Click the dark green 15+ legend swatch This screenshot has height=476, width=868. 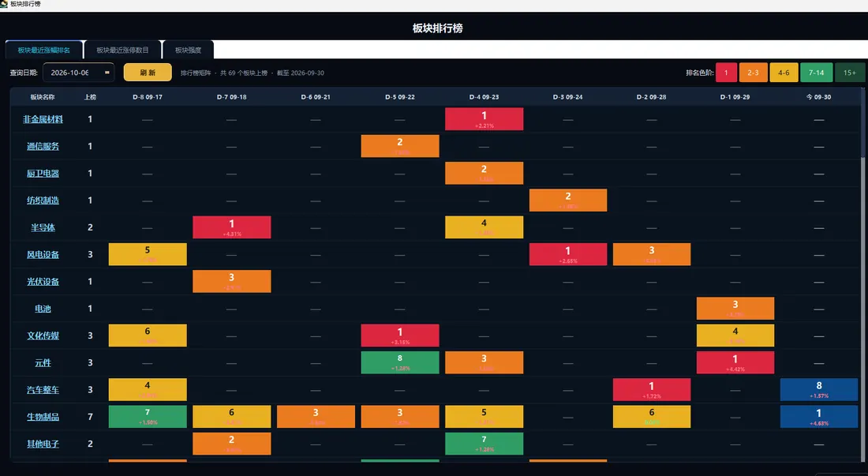850,73
